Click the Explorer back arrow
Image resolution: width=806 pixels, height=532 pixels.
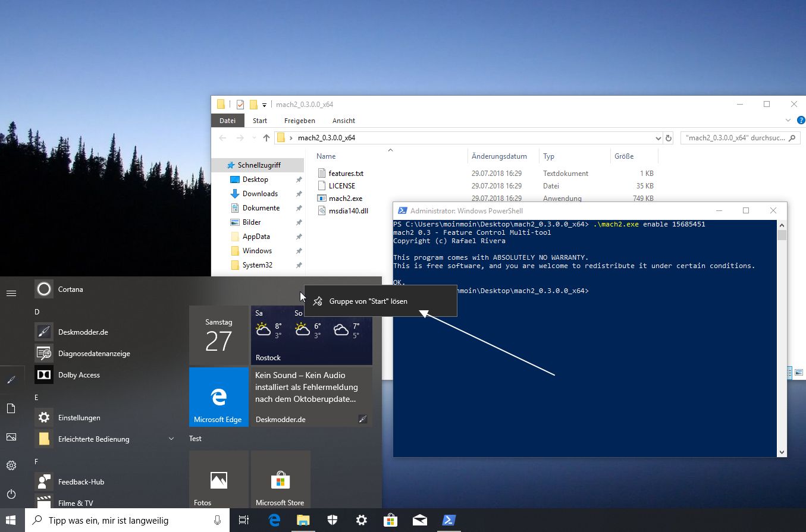click(x=222, y=138)
